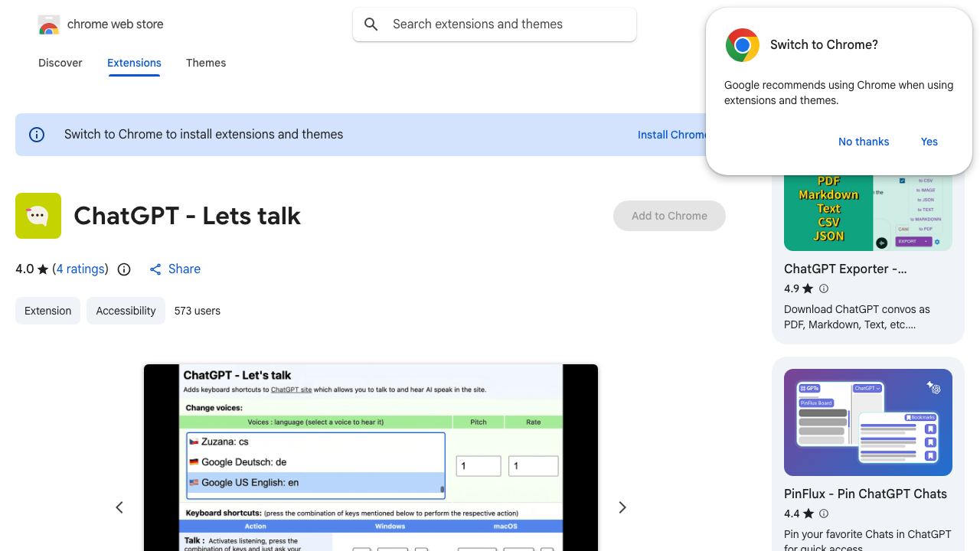Click the search magnifier icon
This screenshot has width=980, height=551.
pyautogui.click(x=371, y=24)
